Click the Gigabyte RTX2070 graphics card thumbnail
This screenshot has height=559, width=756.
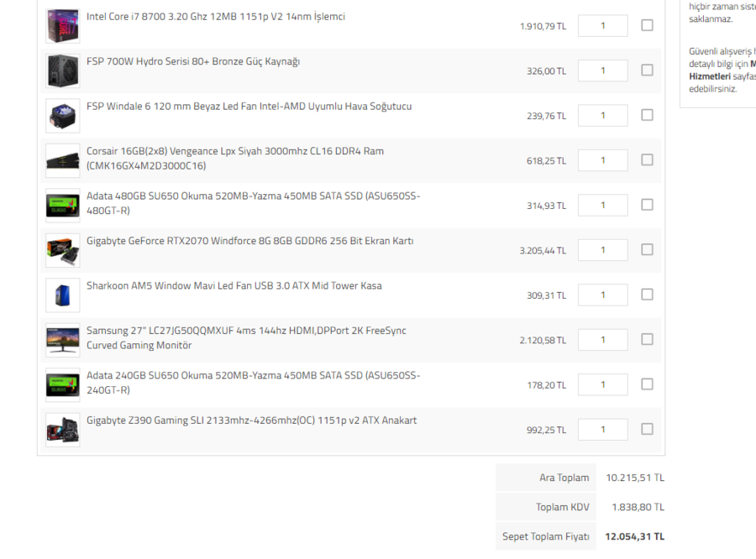pyautogui.click(x=63, y=250)
